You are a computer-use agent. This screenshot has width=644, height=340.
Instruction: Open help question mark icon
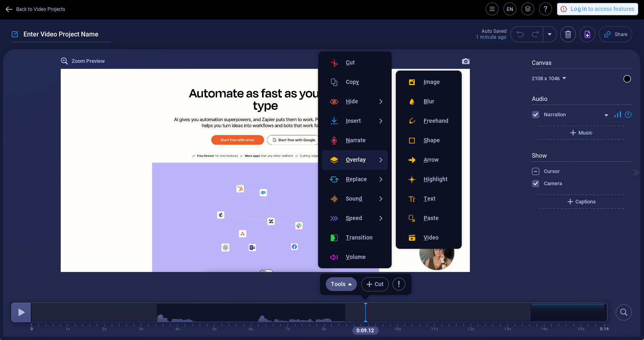click(546, 9)
